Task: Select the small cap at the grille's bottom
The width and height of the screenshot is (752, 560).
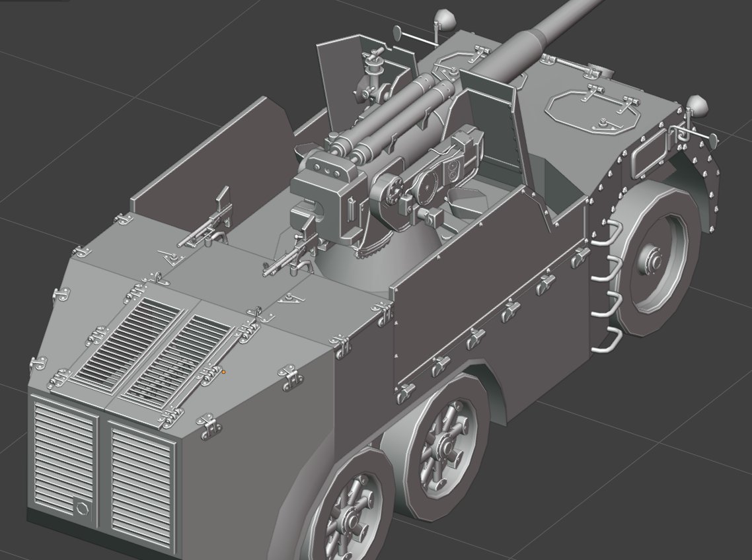Action: [x=83, y=508]
